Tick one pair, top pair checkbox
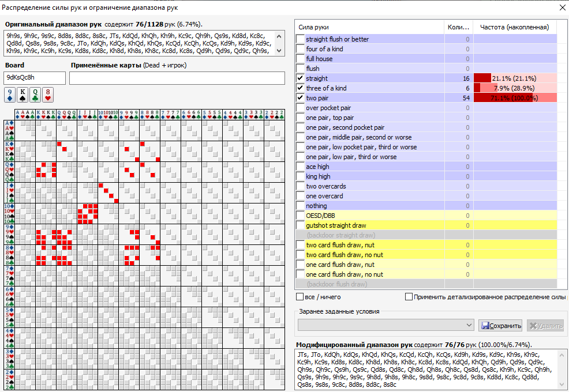Image resolution: width=569 pixels, height=392 pixels. coord(300,118)
